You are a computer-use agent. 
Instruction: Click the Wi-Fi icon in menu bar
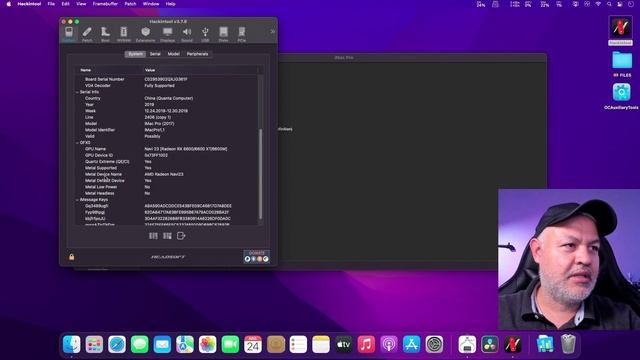coord(598,4)
